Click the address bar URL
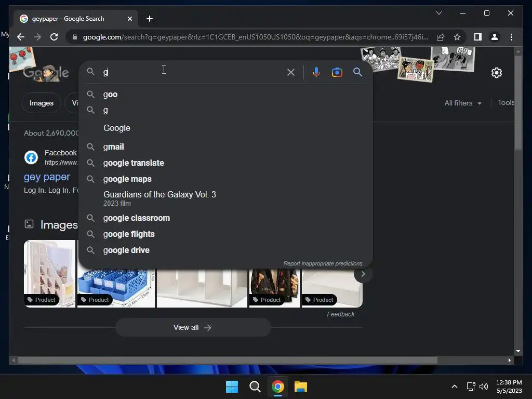Screen dimensions: 532x399 point(255,37)
